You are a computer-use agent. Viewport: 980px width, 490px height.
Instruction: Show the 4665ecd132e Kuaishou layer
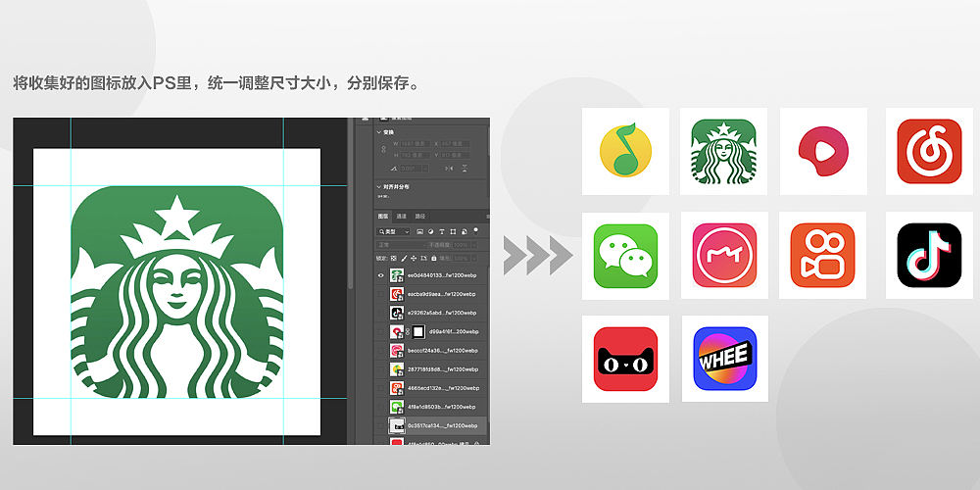[380, 387]
